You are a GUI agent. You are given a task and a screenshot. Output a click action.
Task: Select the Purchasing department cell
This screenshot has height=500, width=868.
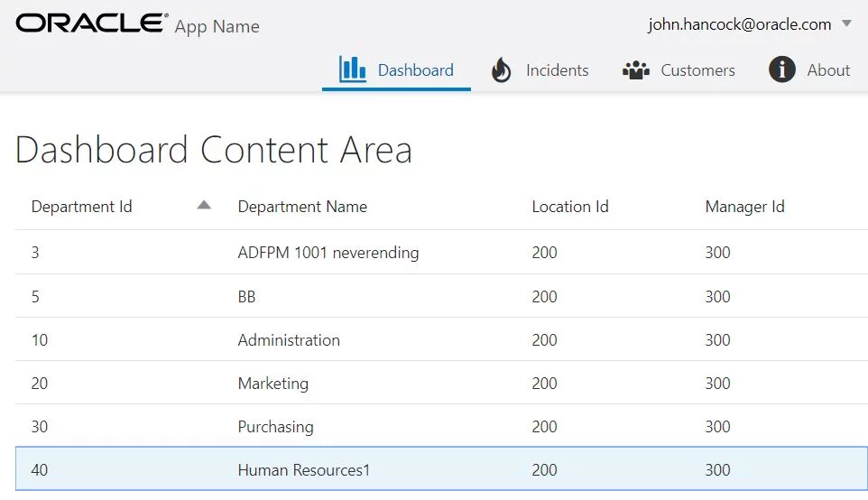coord(276,426)
